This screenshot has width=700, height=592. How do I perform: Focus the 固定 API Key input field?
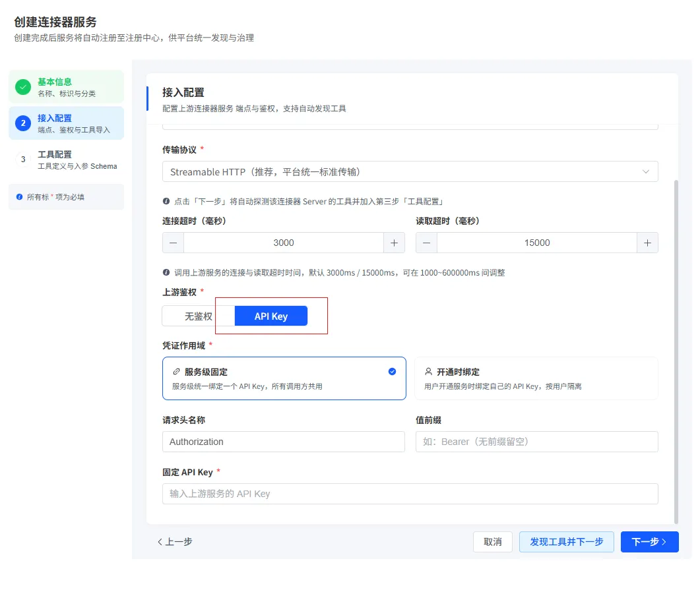[410, 494]
